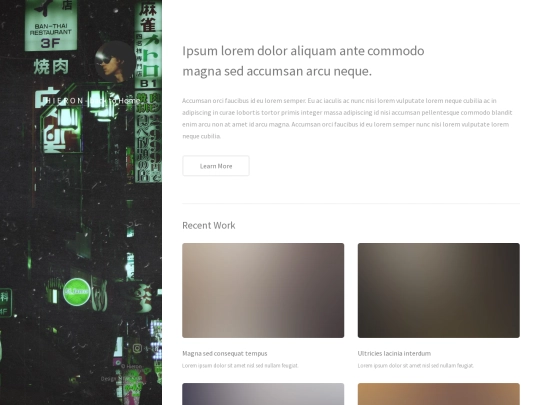Open the 'Ultricies lacinia interdum' work thumbnail
Screen dimensions: 540x405
438,290
